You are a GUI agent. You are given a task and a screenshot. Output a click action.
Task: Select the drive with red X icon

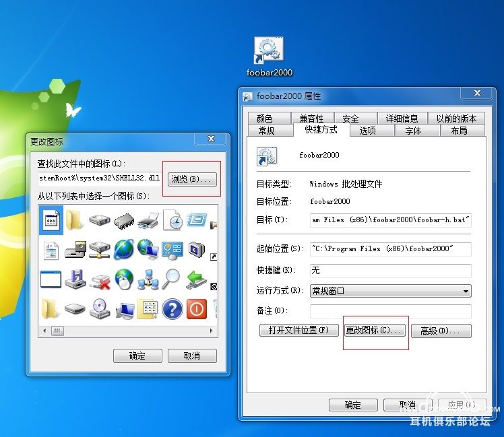(x=100, y=281)
